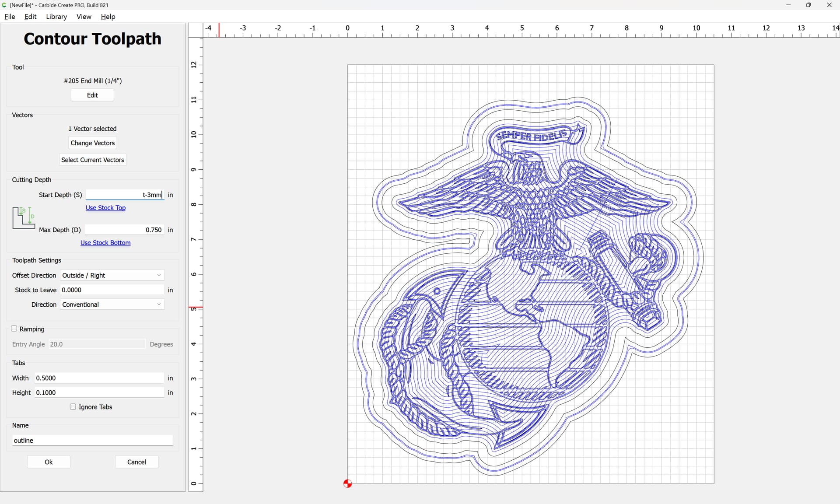Click the Use Stock Top link
The height and width of the screenshot is (504, 840).
point(105,208)
